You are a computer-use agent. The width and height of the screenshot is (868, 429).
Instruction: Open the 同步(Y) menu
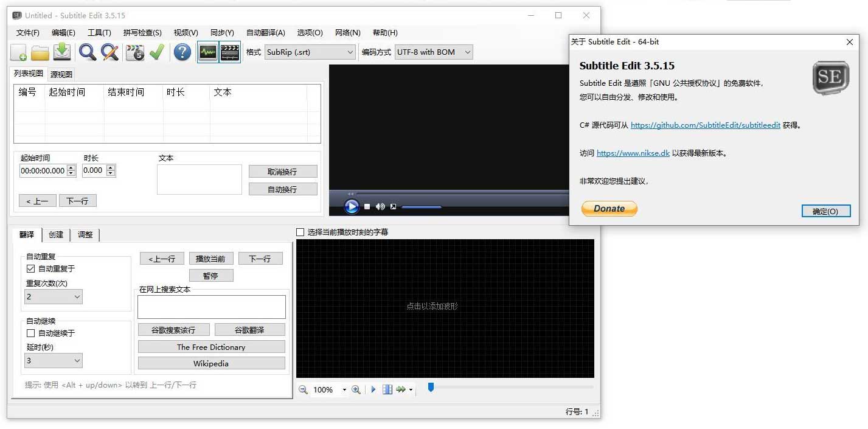point(222,33)
